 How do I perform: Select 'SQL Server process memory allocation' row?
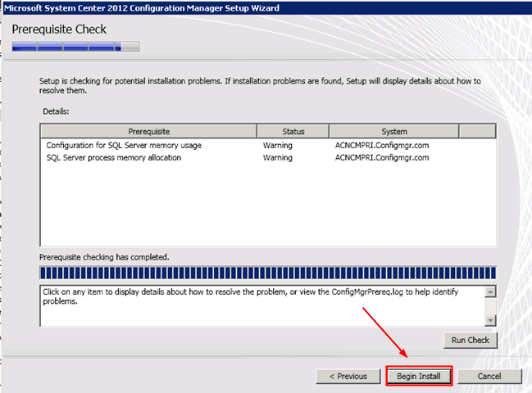pos(268,157)
